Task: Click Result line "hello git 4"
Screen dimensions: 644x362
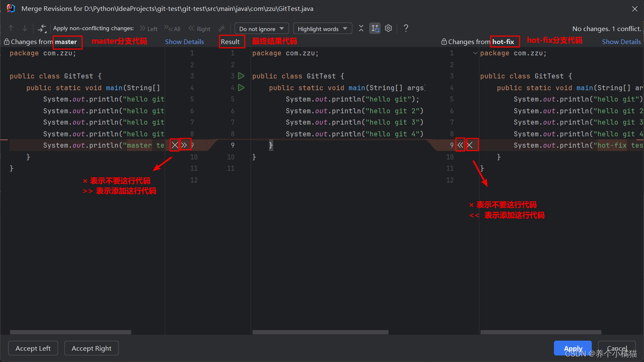Action: pyautogui.click(x=354, y=134)
